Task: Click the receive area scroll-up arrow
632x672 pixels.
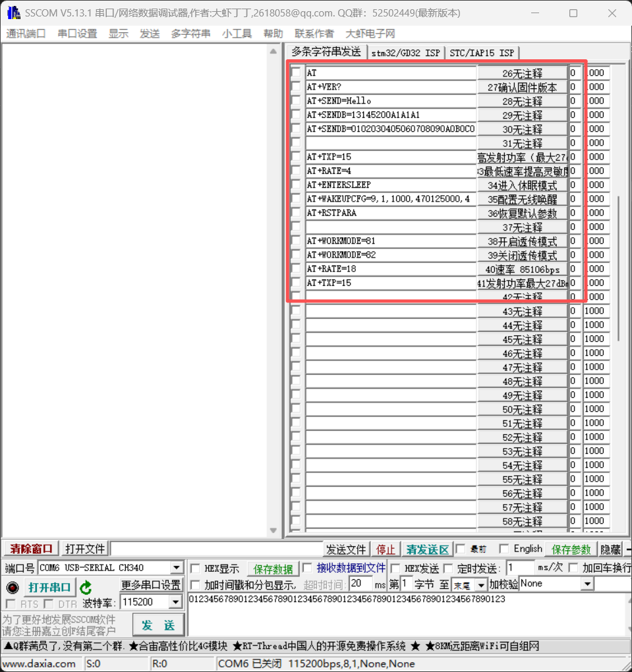Action: 273,51
